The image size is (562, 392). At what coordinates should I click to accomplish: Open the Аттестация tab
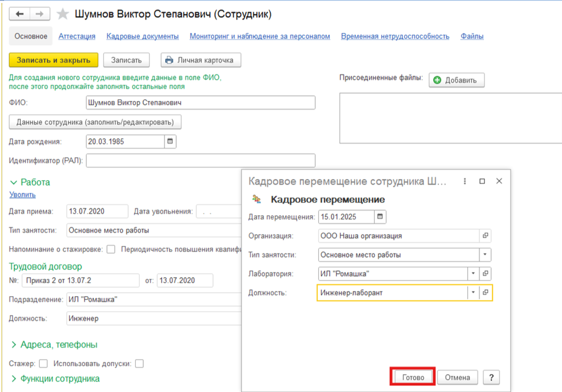(x=77, y=36)
